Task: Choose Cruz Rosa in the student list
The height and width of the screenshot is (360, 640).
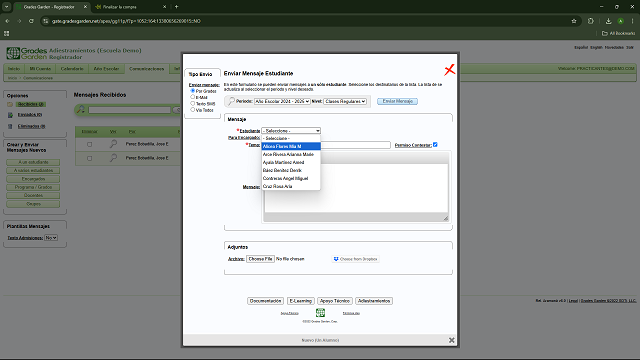Action: tap(291, 186)
